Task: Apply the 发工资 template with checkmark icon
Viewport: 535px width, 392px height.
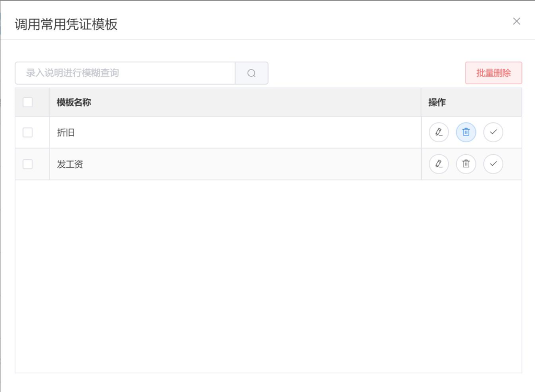Action: (x=493, y=164)
